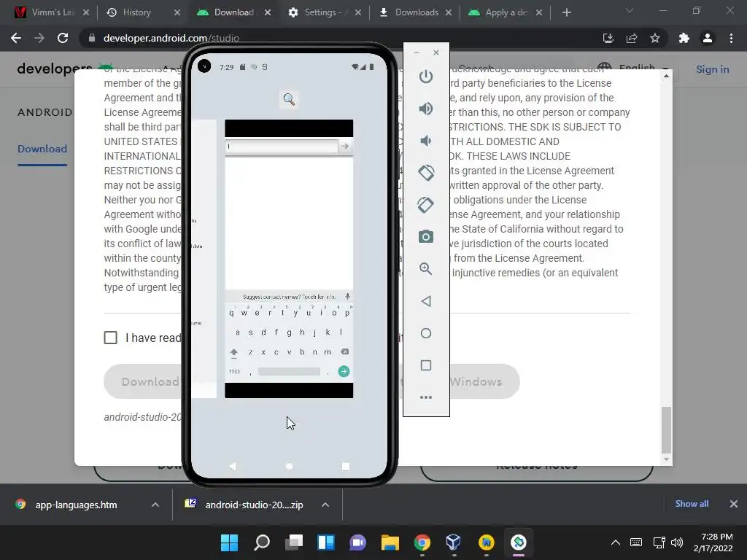This screenshot has width=747, height=560.
Task: Click the license dialog scrollbar thumb
Action: point(667,430)
